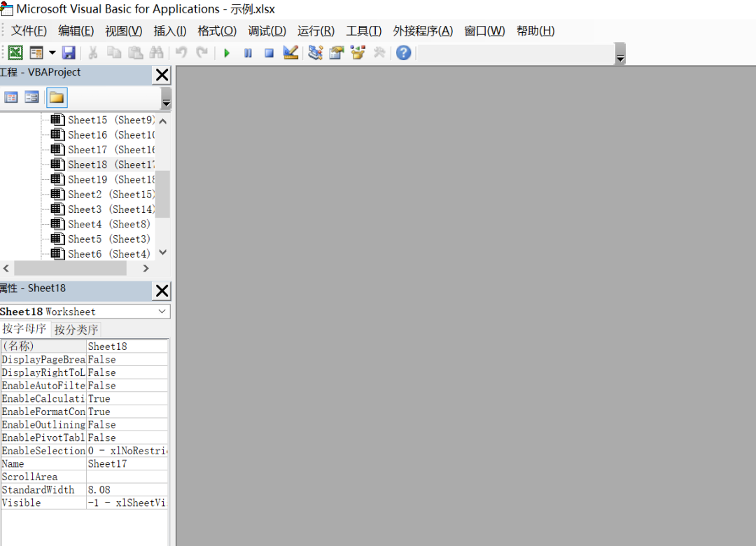Click View Object icon in project panel
756x546 pixels.
[31, 97]
